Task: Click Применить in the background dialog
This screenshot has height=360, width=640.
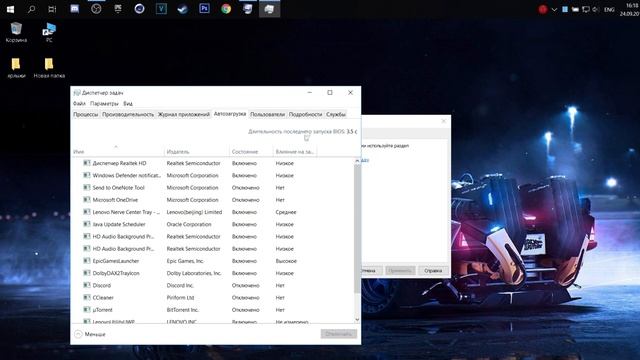Action: tap(400, 271)
